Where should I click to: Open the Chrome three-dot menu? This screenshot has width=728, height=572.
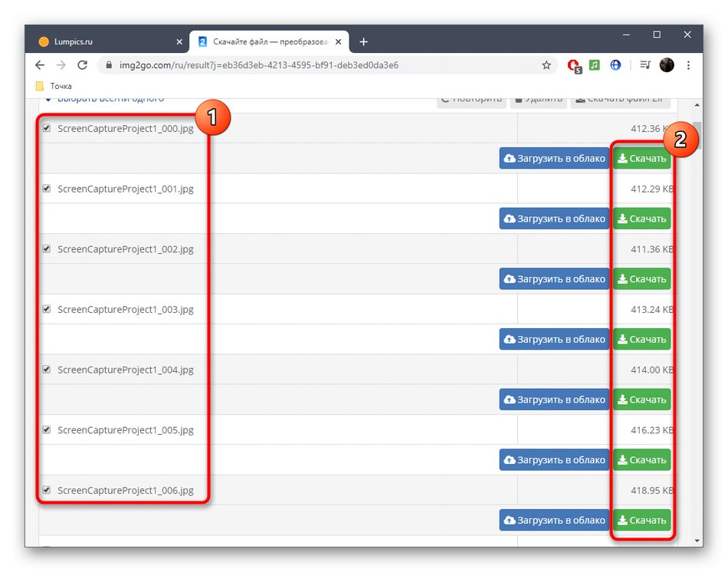(x=688, y=65)
